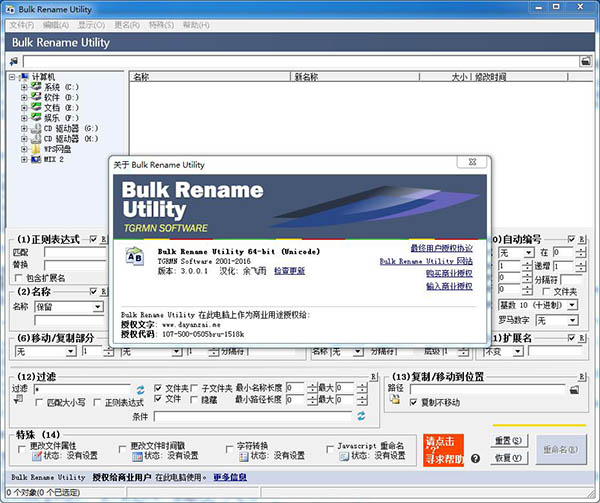Open the 显示(O) menu

click(91, 25)
